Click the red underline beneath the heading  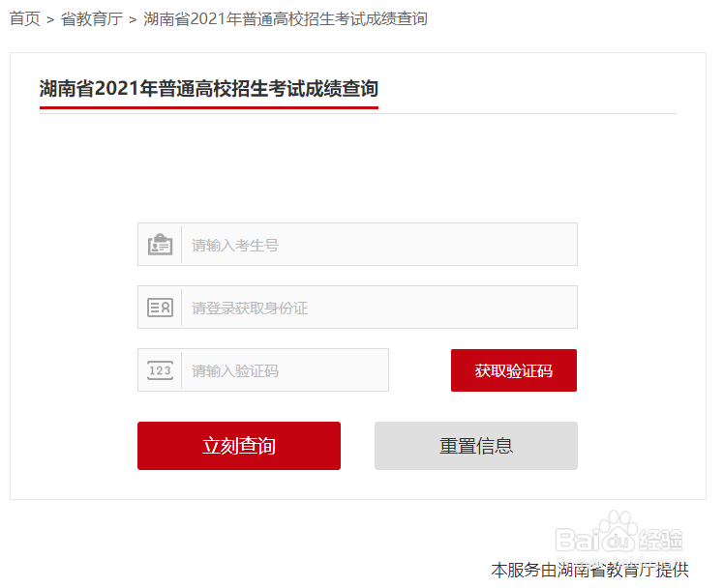point(209,107)
